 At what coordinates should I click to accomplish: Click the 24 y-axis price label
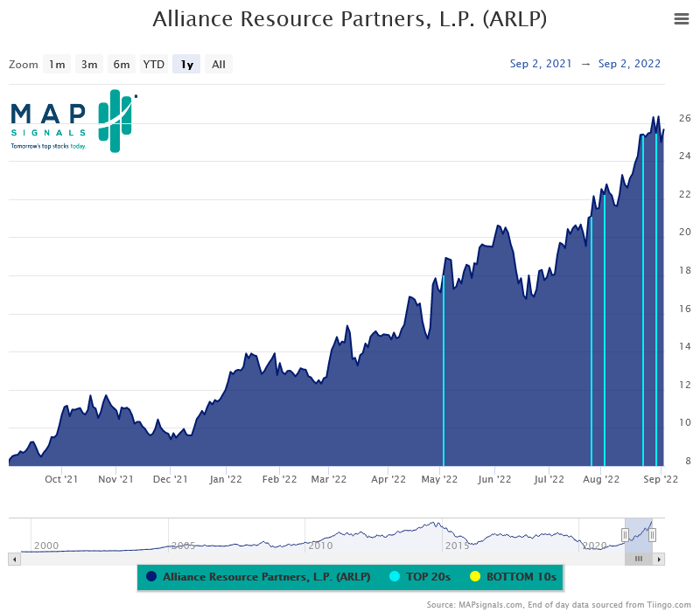685,156
